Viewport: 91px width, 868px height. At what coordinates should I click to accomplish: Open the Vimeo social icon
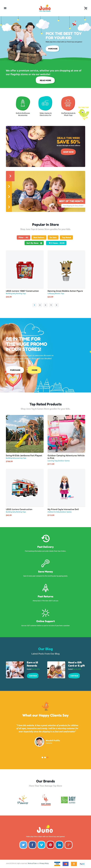41,845
